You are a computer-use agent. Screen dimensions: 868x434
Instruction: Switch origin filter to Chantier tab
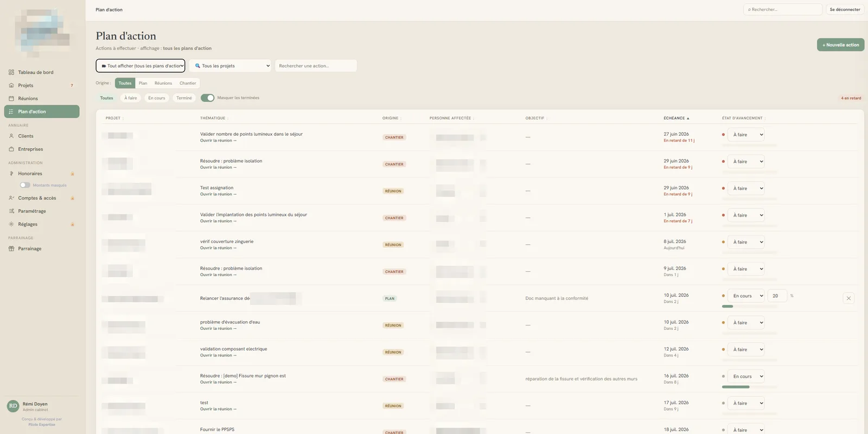[188, 83]
